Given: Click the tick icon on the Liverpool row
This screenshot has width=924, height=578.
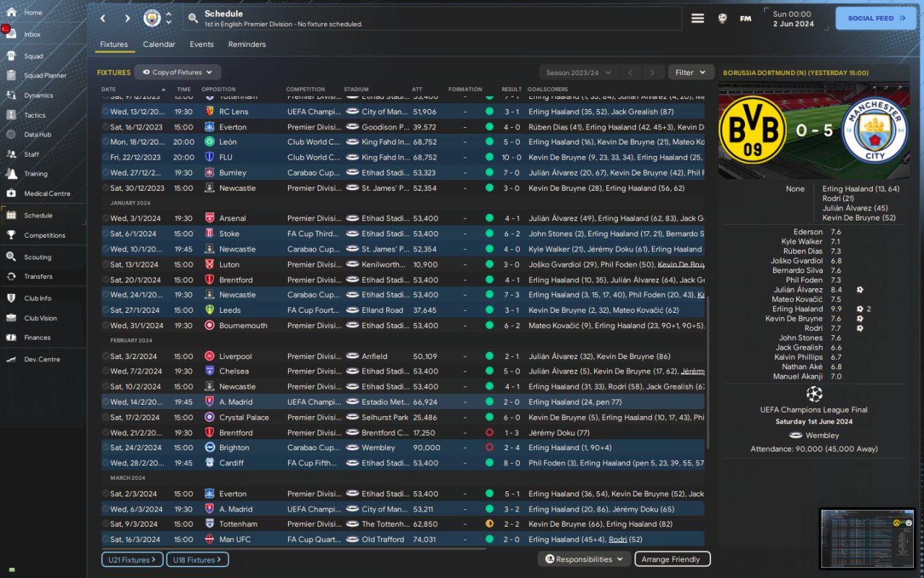Looking at the screenshot, I should [x=105, y=356].
